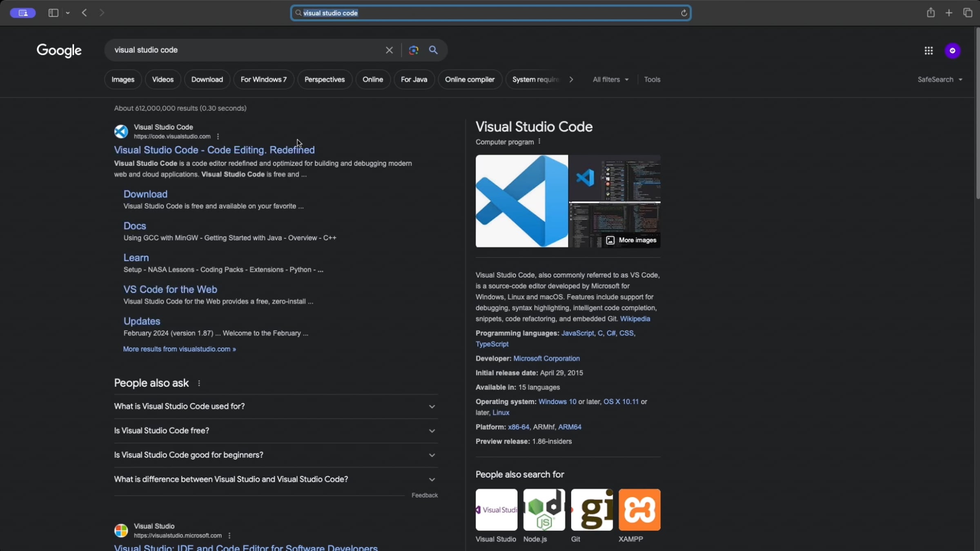Open the All filters dropdown

point(610,79)
